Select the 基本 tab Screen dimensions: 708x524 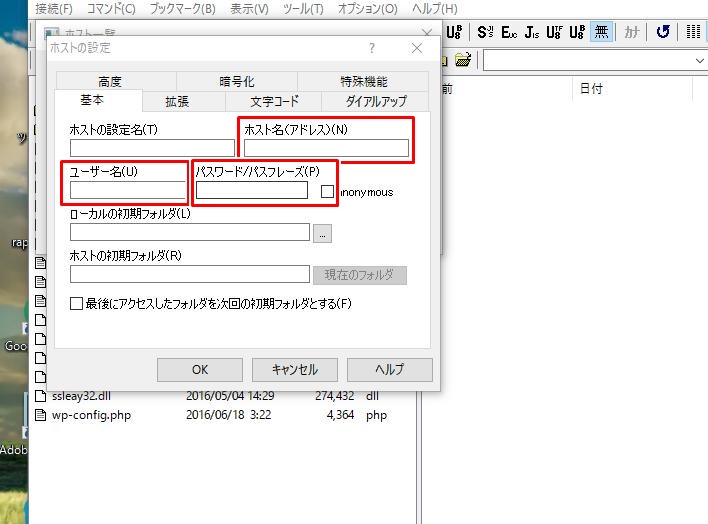[x=92, y=100]
